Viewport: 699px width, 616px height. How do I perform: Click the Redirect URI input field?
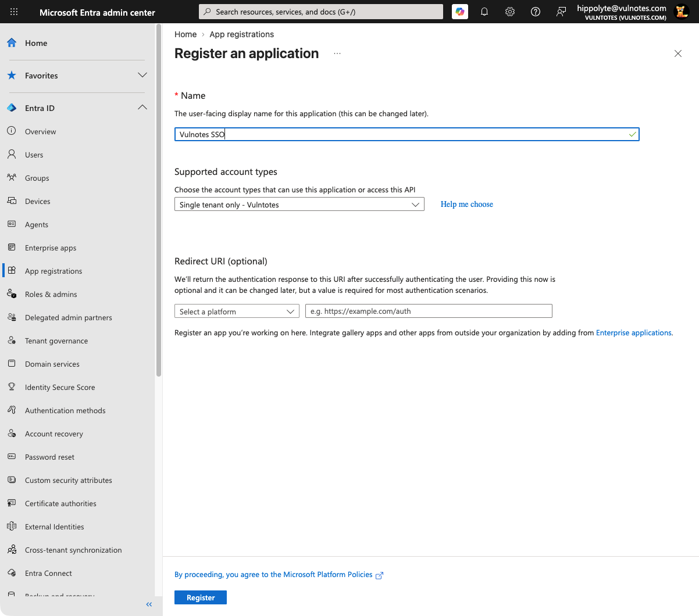[x=429, y=311]
